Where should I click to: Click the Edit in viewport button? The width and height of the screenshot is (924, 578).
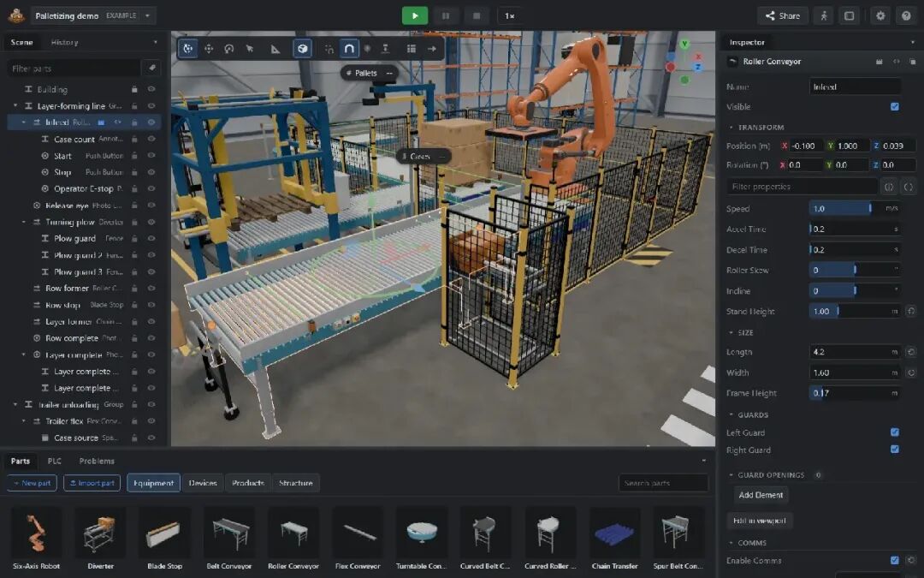760,521
